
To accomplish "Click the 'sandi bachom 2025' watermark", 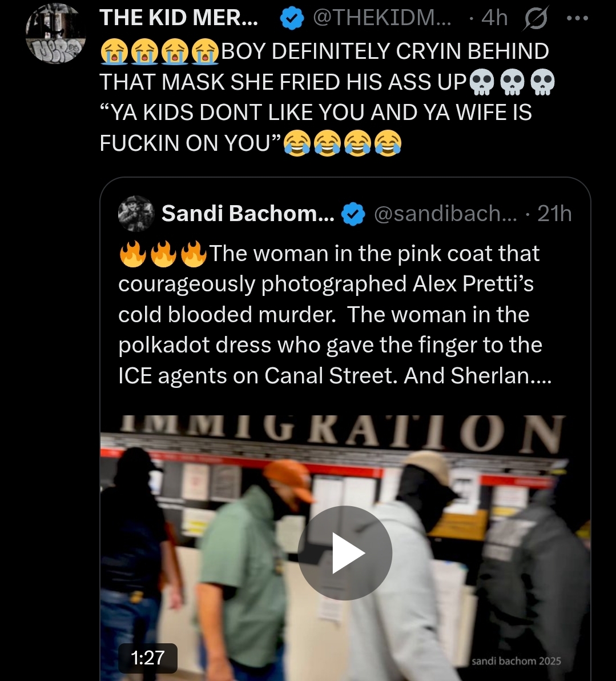I will pyautogui.click(x=516, y=661).
